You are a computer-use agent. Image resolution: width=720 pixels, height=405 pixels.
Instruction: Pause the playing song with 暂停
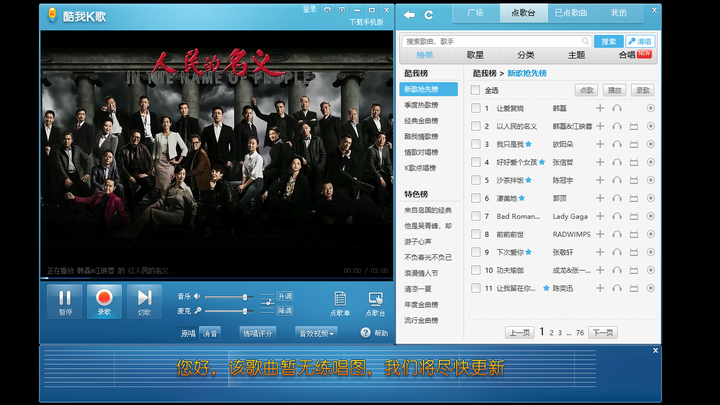(65, 301)
